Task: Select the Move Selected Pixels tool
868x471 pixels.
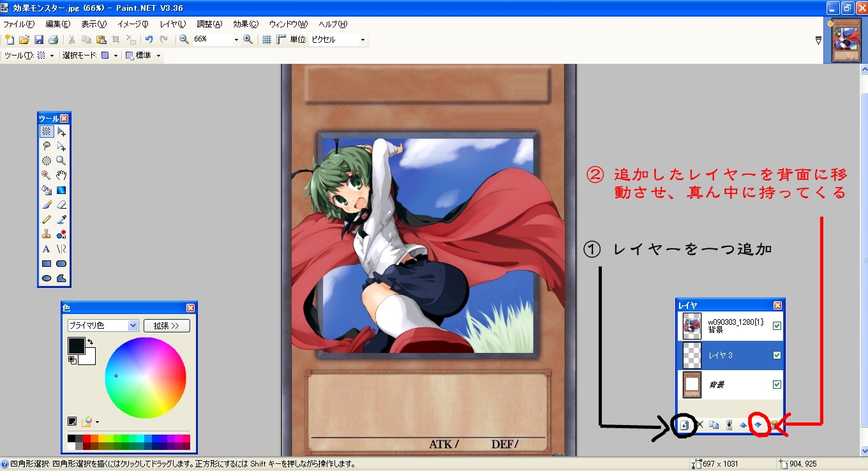Action: tap(61, 131)
